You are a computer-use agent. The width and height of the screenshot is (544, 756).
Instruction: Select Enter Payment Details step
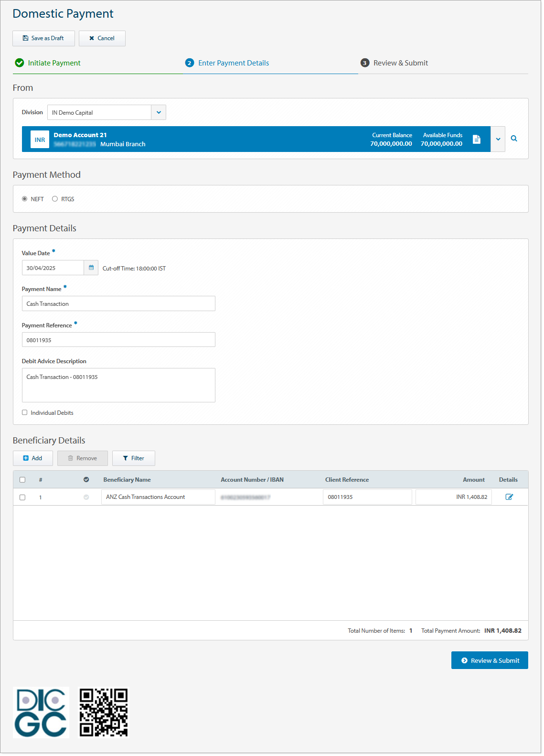click(x=227, y=63)
